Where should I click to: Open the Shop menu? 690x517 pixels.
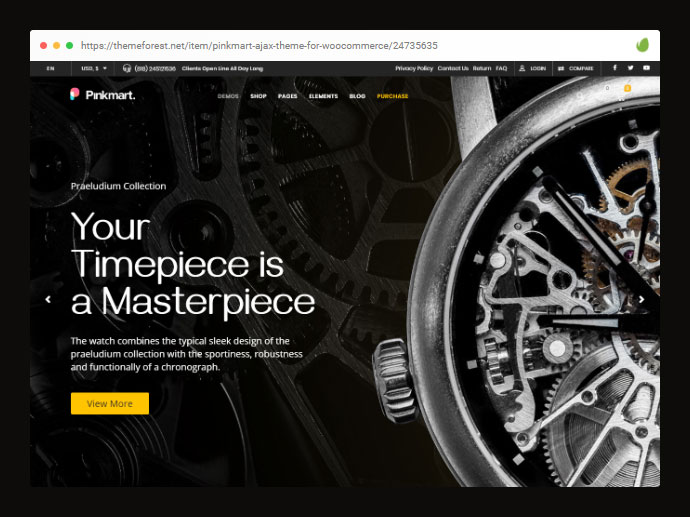click(x=258, y=96)
